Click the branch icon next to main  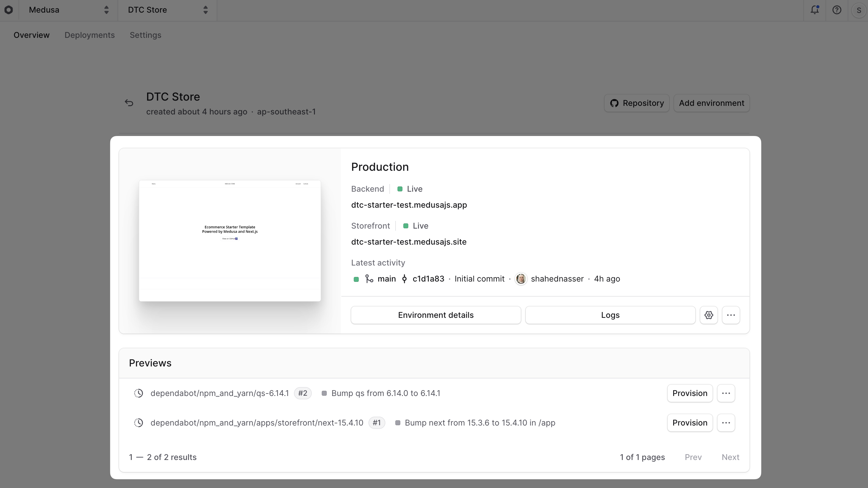pos(370,279)
